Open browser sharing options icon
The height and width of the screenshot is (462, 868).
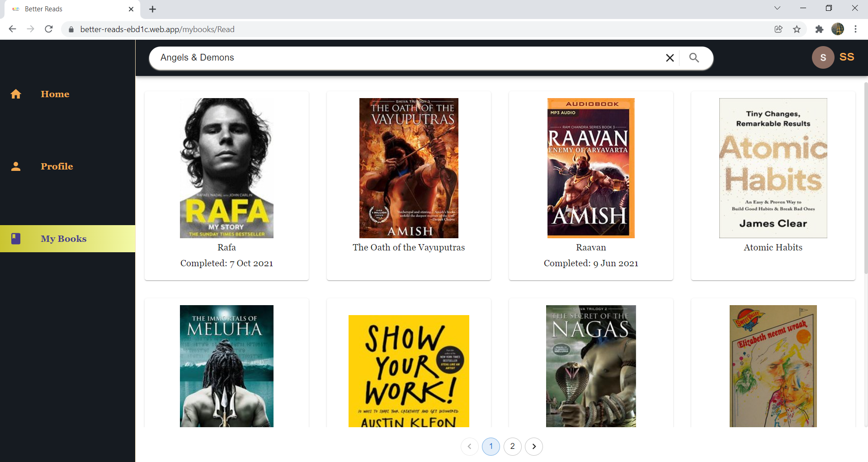pyautogui.click(x=778, y=29)
